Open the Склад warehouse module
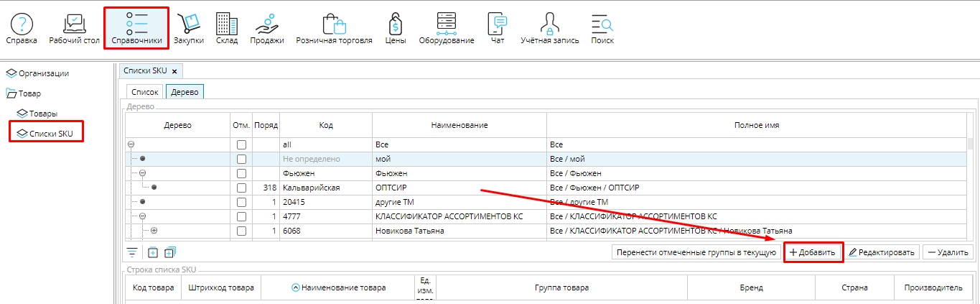This screenshot has width=980, height=304. pyautogui.click(x=227, y=29)
